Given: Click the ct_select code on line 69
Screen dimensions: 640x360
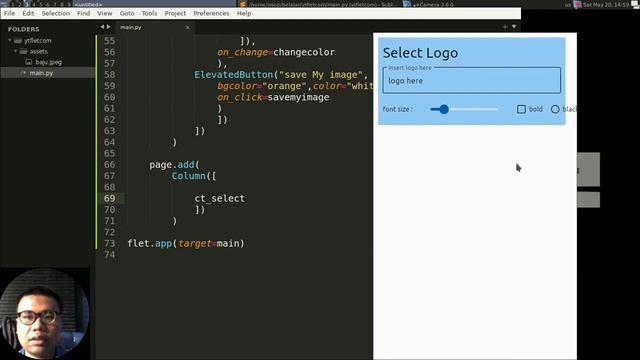Looking at the screenshot, I should (x=220, y=198).
